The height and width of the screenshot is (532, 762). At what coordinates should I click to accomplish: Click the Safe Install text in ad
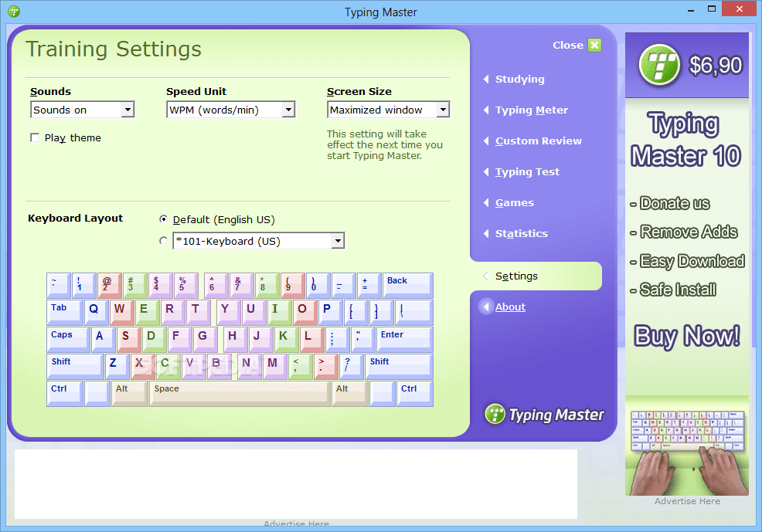(x=678, y=290)
